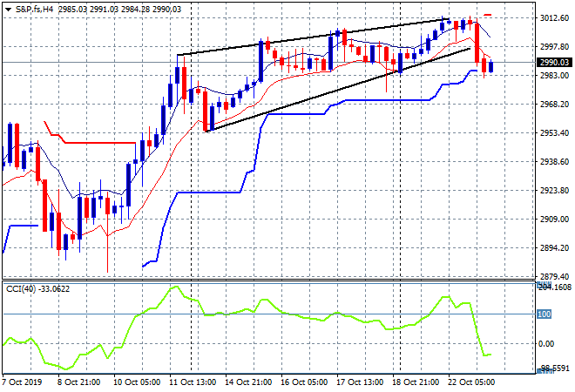The image size is (575, 392).
Task: Select the upper black wedge trendline
Action: tap(313, 37)
